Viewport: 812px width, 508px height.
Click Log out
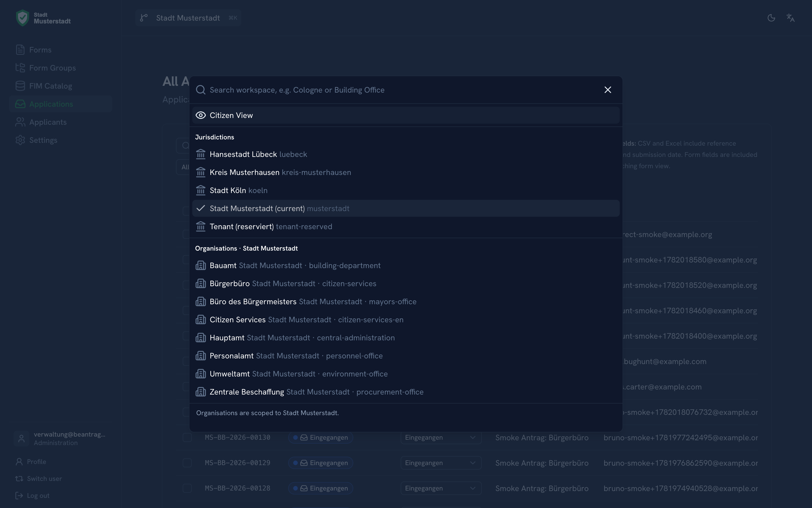(32, 496)
